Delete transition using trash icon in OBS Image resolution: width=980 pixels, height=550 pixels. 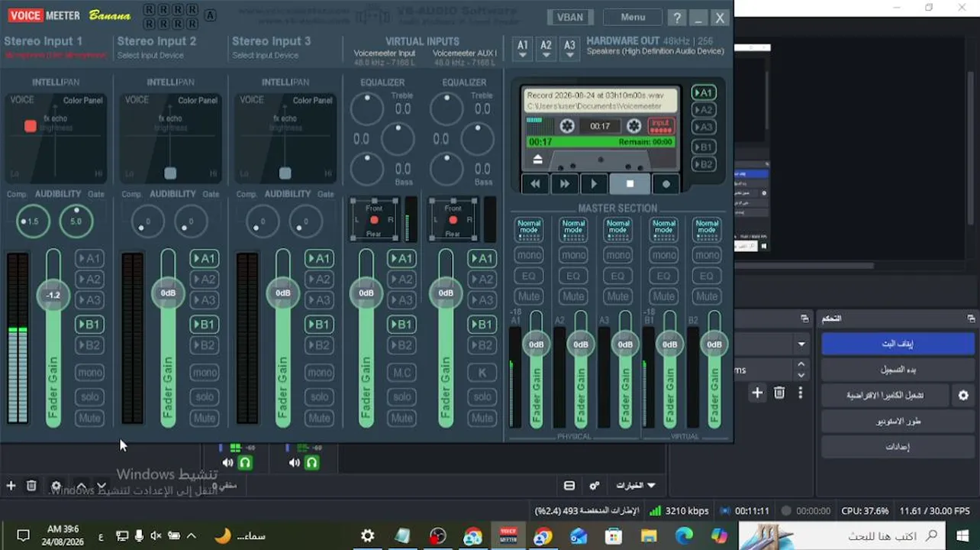[779, 393]
